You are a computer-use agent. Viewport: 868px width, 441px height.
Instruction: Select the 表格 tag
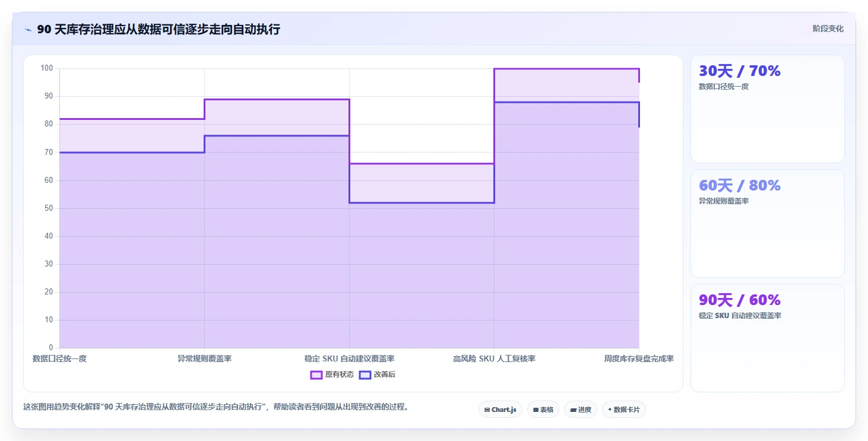click(543, 410)
